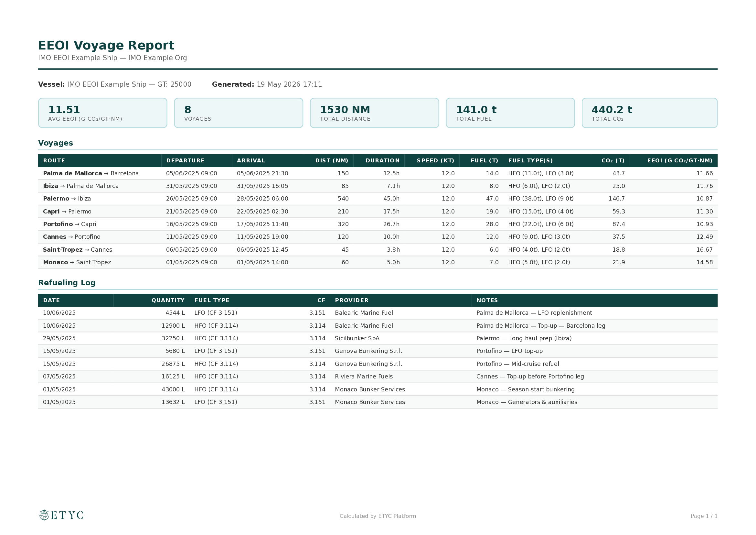756x535 pixels.
Task: Click the 07/05/2025 refueling date
Action: coord(59,377)
